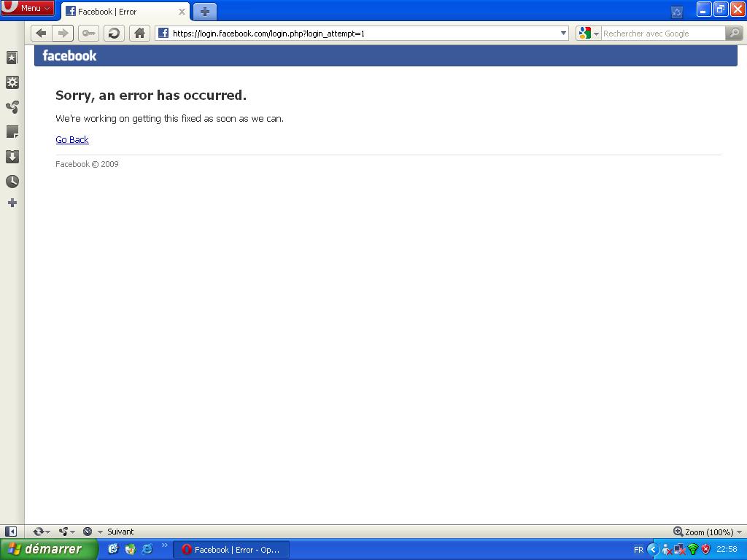The width and height of the screenshot is (747, 560).
Task: Open the Opera Link sync dropdown
Action: pyautogui.click(x=42, y=532)
